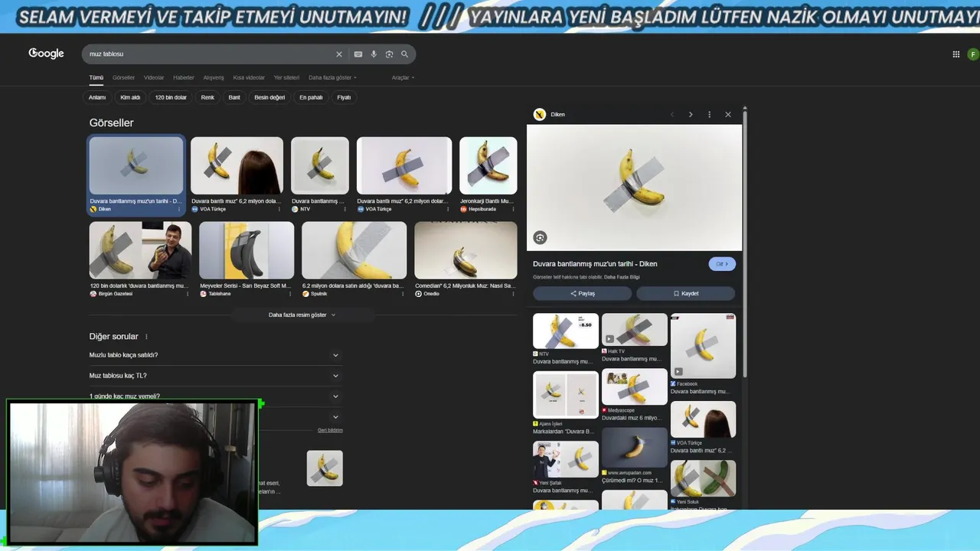Open the Diken banana image thumbnail
The height and width of the screenshot is (551, 980).
pos(136,166)
